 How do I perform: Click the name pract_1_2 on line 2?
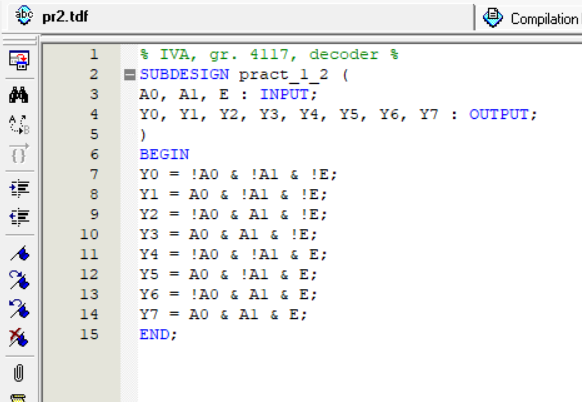(x=284, y=75)
